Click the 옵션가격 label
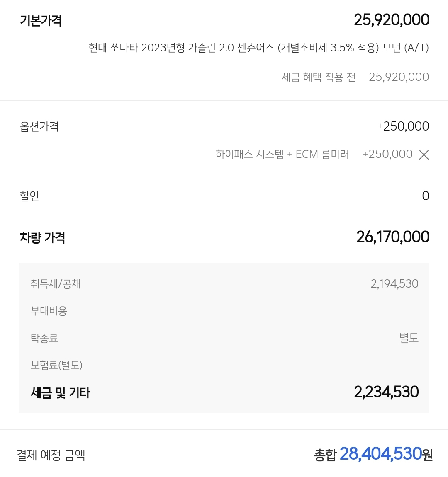This screenshot has height=477, width=448. click(x=39, y=126)
